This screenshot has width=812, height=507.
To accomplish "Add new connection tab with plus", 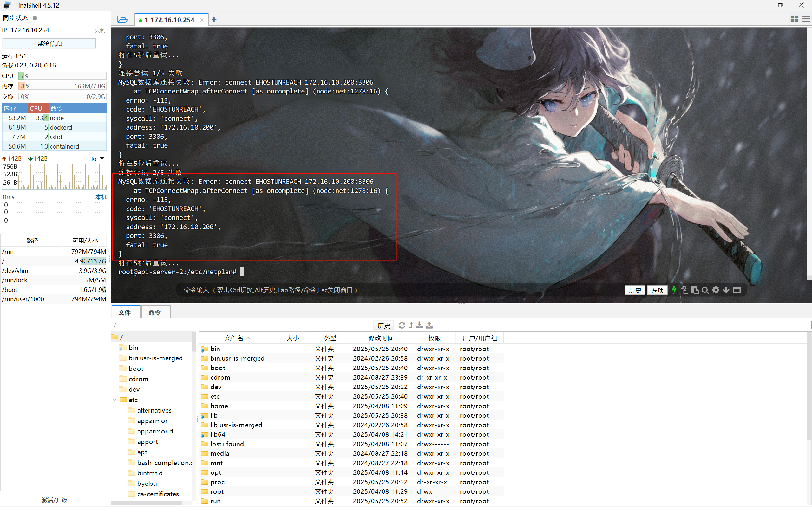I will [214, 19].
